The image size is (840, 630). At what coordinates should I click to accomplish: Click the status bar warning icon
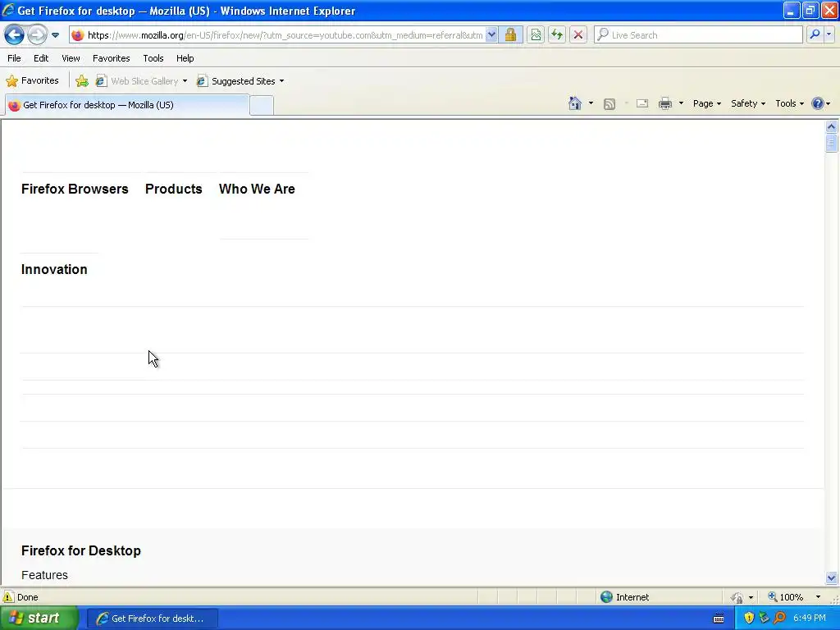point(8,597)
